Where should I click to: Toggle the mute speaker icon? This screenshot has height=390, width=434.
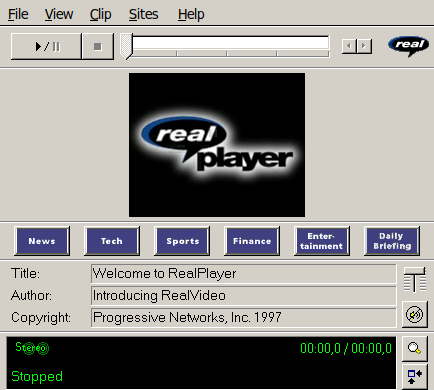coord(415,314)
